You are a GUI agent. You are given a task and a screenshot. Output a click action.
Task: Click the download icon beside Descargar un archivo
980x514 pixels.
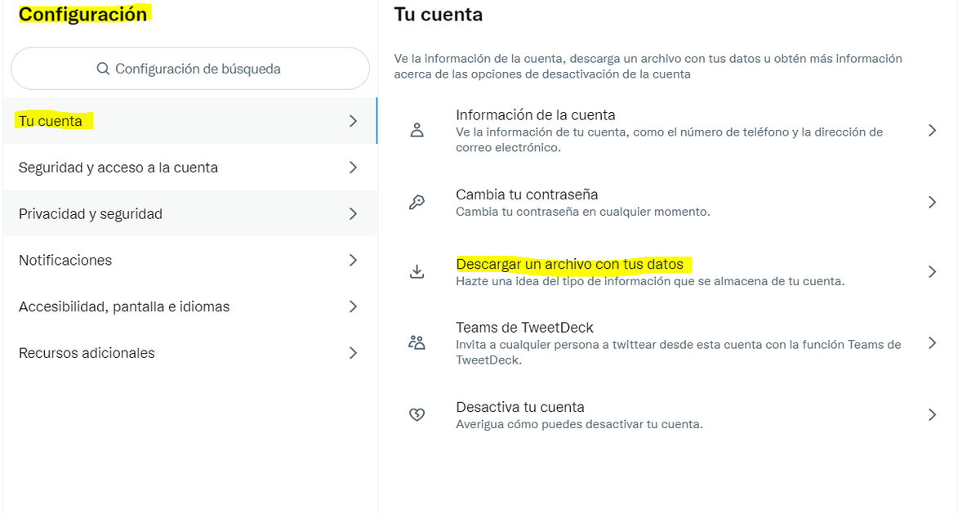point(416,271)
